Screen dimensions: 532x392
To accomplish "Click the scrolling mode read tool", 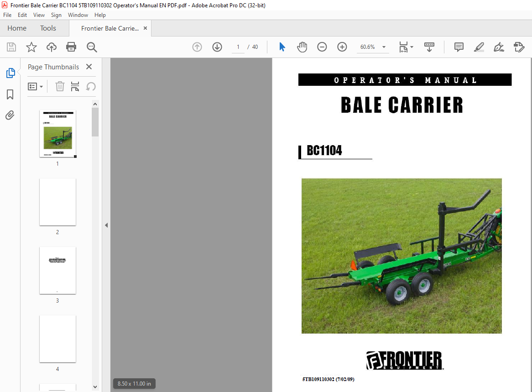I will pyautogui.click(x=429, y=47).
